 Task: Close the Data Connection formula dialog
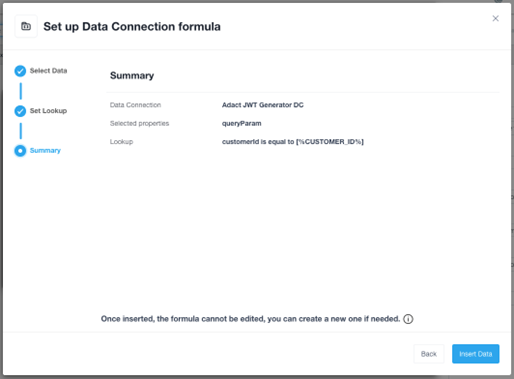tap(495, 18)
